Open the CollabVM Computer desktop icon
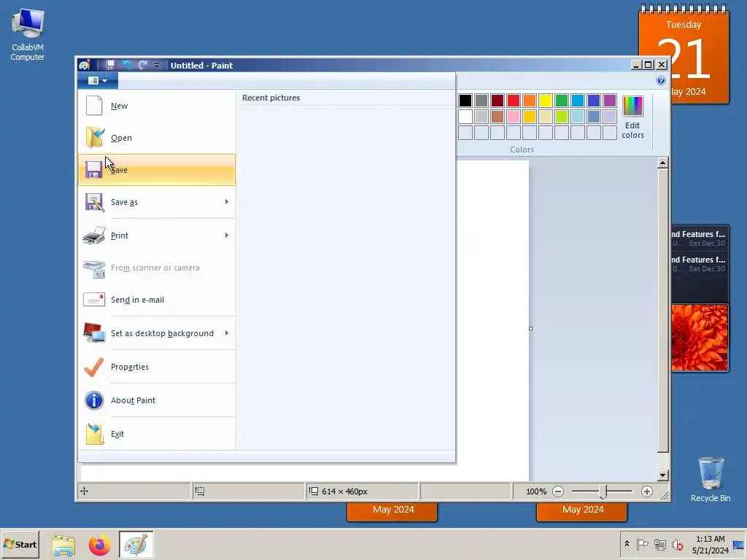The height and width of the screenshot is (560, 747). (x=28, y=35)
